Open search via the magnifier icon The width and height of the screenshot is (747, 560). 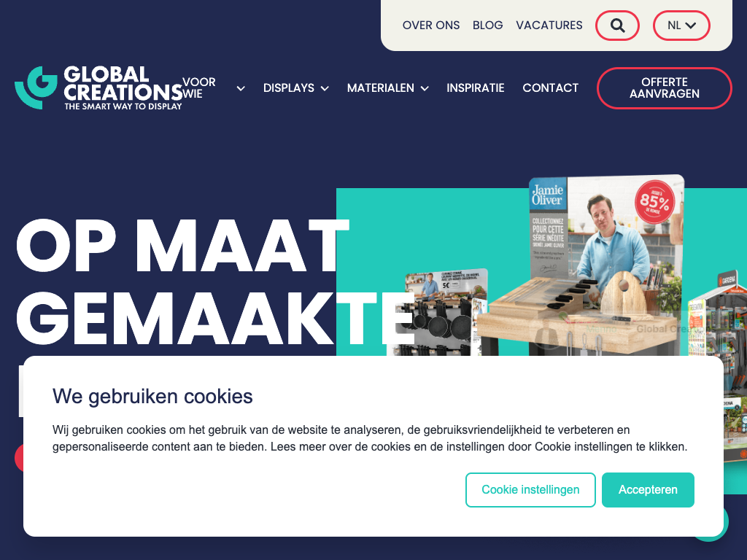[617, 26]
